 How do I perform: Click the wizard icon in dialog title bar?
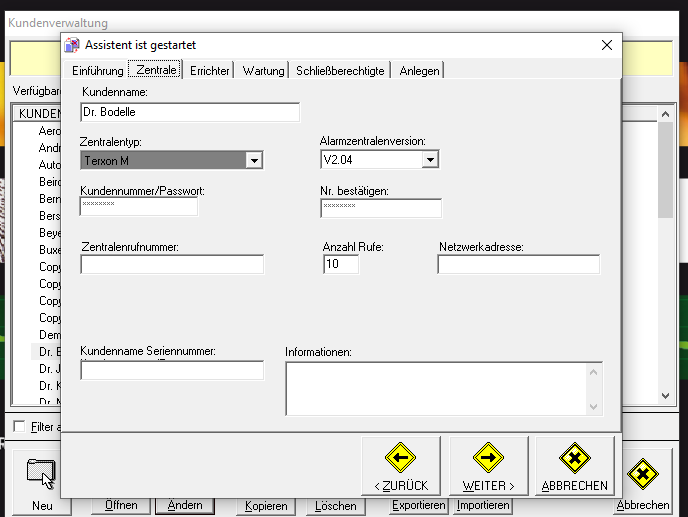72,45
